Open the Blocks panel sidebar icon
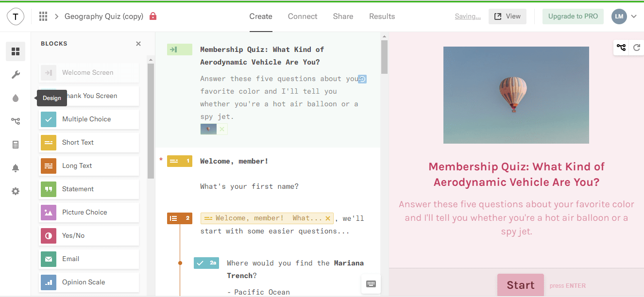This screenshot has height=297, width=644. pyautogui.click(x=16, y=51)
